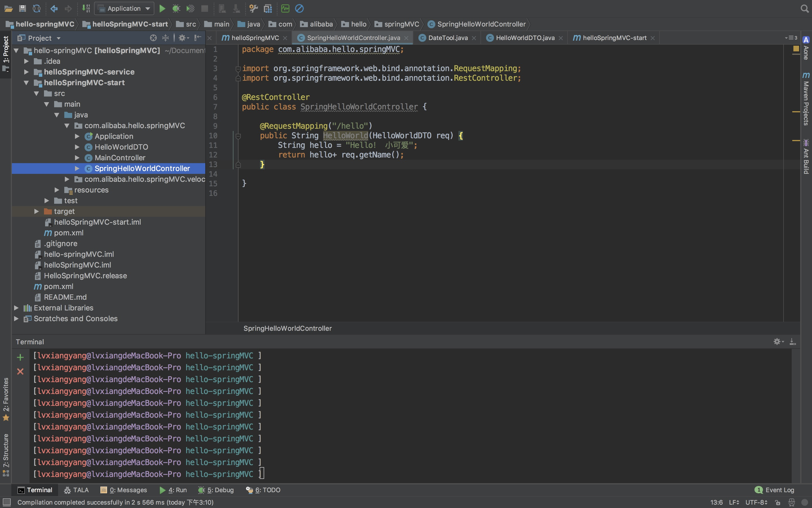Open Project panel gear settings
The width and height of the screenshot is (812, 508).
point(184,38)
